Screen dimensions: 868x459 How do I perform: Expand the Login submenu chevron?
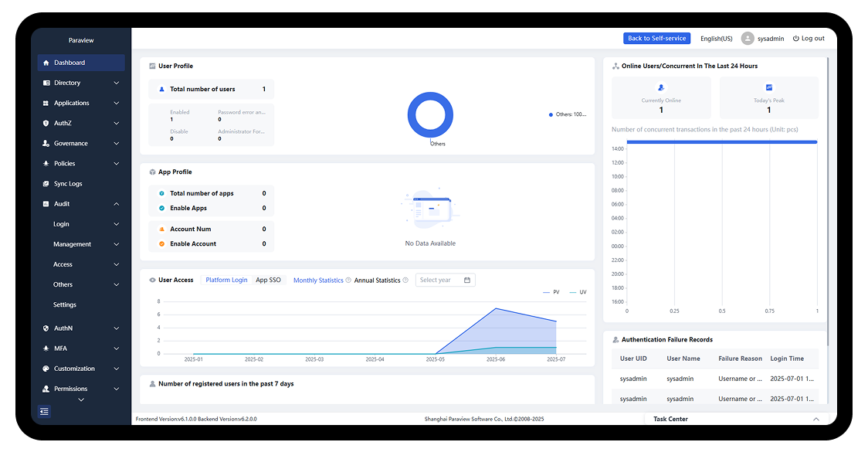pos(117,224)
